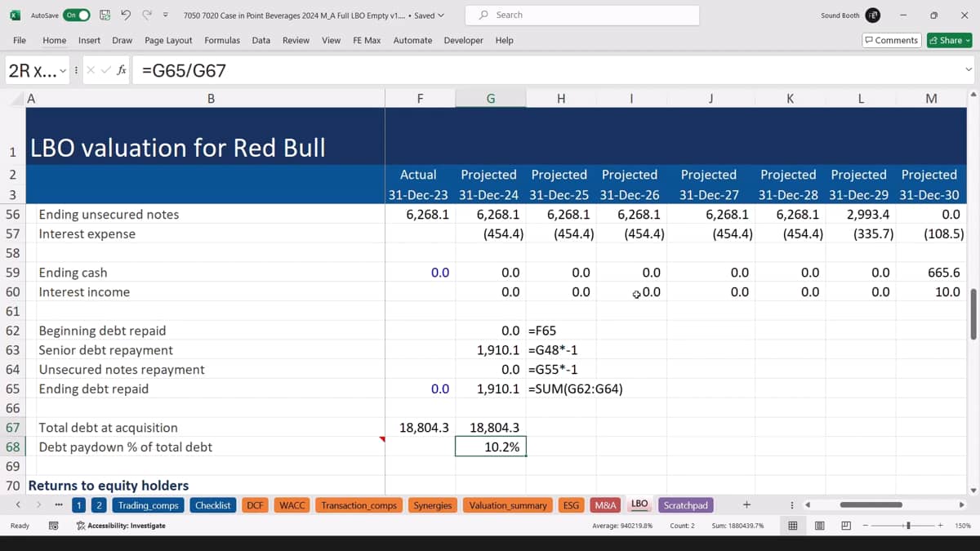
Task: Toggle the AutoSave switch
Action: [x=77, y=15]
